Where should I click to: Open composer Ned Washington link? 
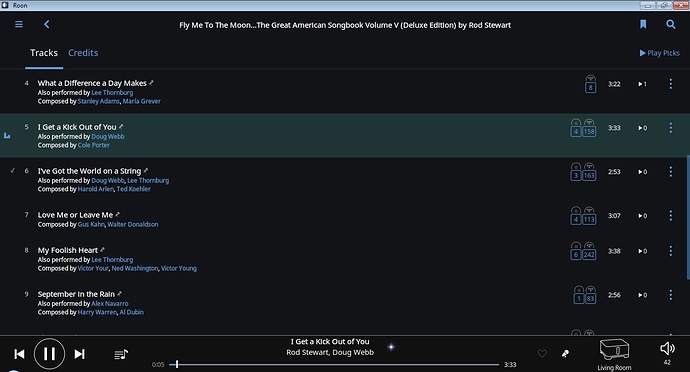[135, 269]
